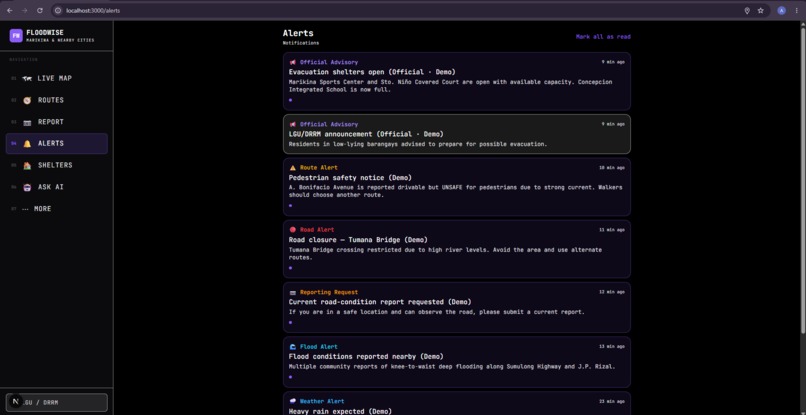Click unread dot on Evacuation shelters alert
Viewport: 806px width, 415px height.
coord(290,100)
